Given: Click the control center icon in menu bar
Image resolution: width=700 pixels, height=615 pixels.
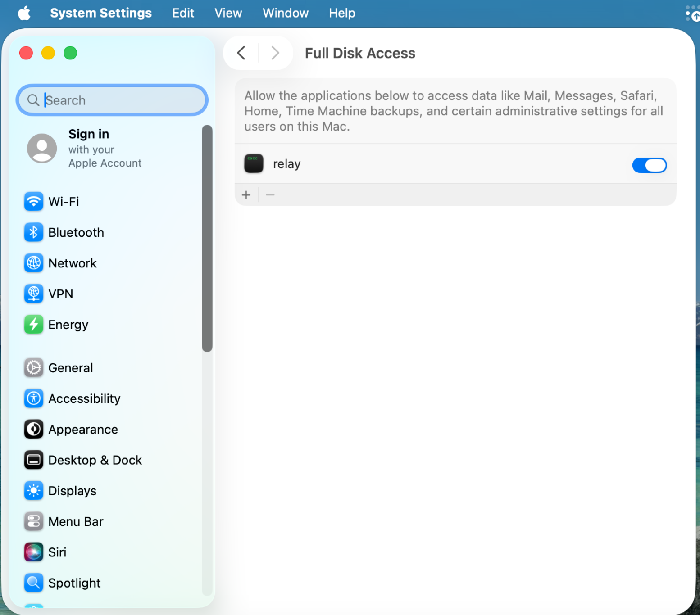Looking at the screenshot, I should pyautogui.click(x=693, y=13).
